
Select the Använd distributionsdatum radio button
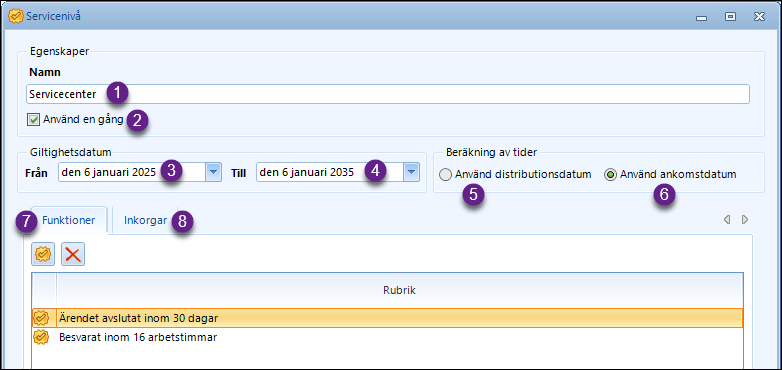445,175
